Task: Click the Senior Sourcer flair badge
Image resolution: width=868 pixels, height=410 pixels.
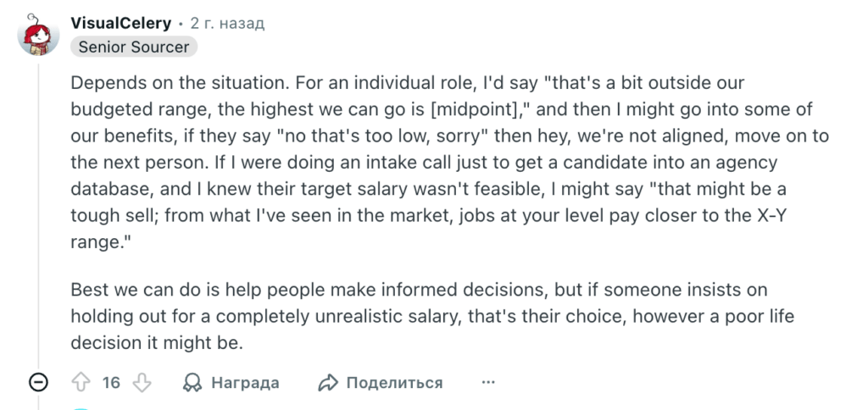Action: [x=134, y=47]
